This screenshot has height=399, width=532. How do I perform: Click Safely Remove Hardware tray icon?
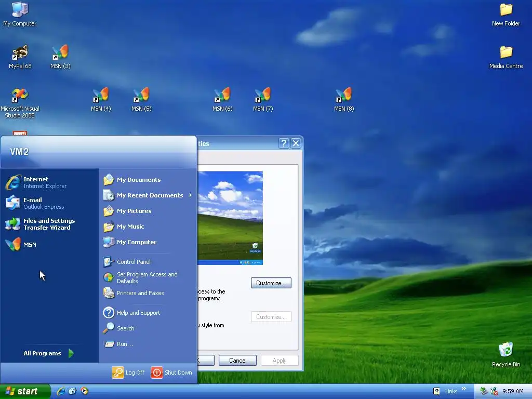click(x=484, y=391)
